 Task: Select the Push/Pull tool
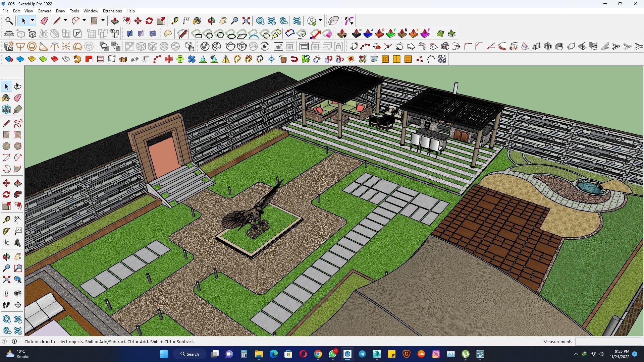point(115,20)
